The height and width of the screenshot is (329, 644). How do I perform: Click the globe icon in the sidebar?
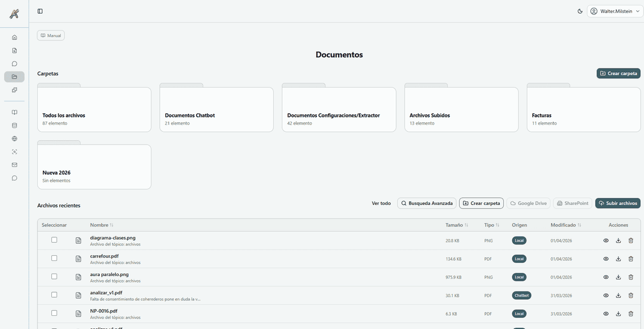tap(14, 138)
